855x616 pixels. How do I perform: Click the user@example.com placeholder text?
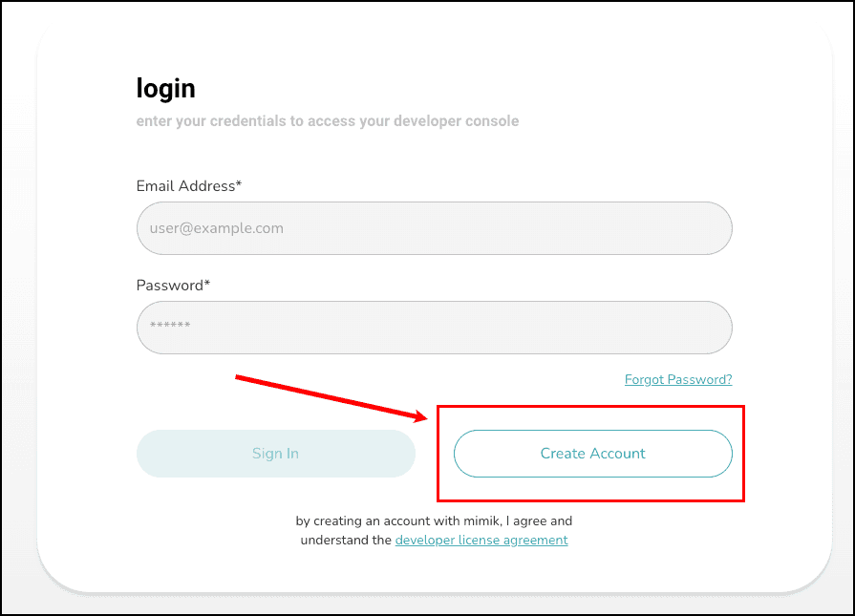[x=217, y=228]
